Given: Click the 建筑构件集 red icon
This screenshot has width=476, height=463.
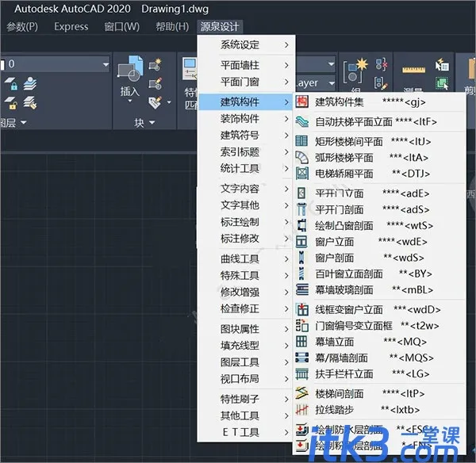Looking at the screenshot, I should click(x=301, y=102).
